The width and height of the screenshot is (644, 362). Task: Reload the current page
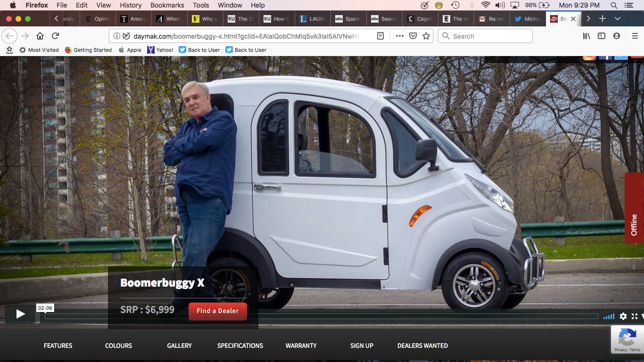coord(55,36)
